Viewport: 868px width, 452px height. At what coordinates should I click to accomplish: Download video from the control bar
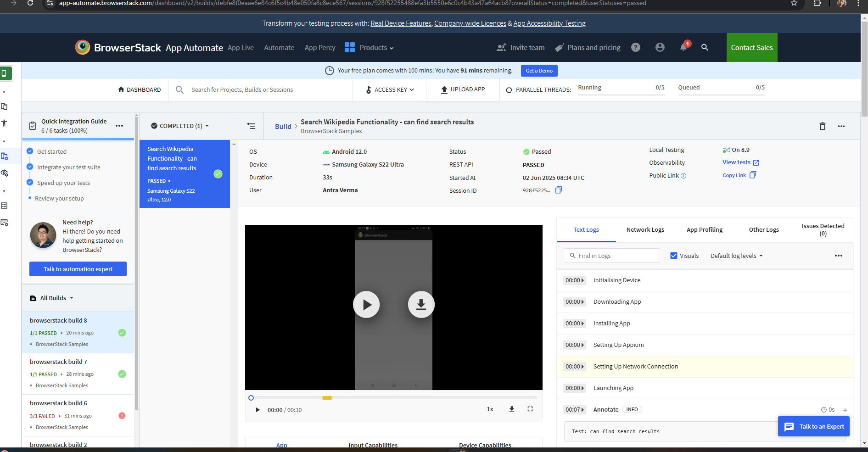tap(512, 409)
